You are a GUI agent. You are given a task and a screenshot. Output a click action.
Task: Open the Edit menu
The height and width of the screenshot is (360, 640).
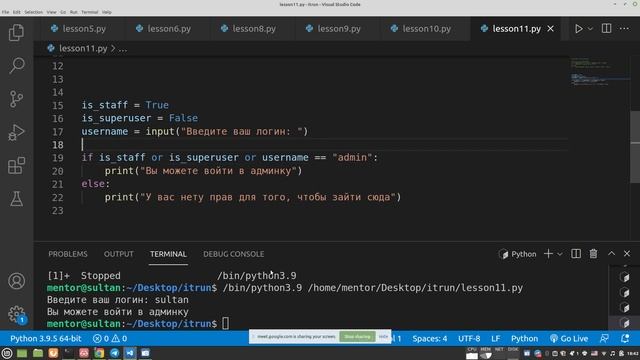coord(16,12)
